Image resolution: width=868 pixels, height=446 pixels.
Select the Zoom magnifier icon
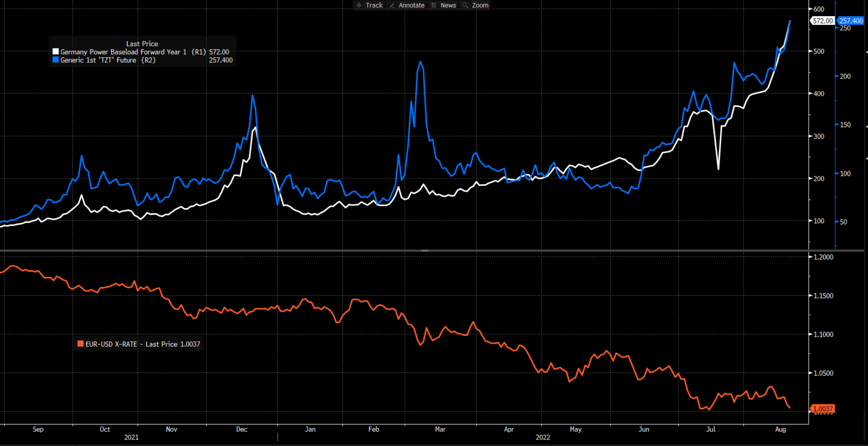pos(465,5)
